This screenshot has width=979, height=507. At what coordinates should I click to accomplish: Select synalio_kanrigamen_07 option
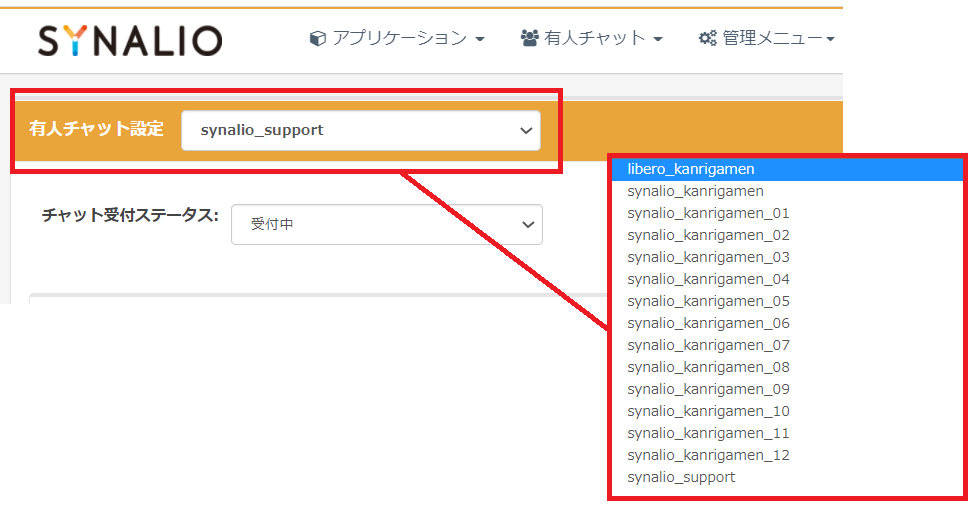click(787, 345)
